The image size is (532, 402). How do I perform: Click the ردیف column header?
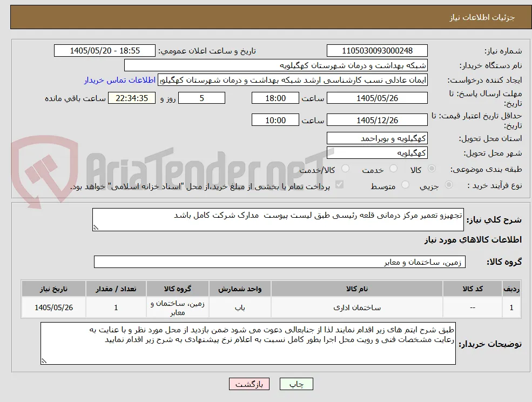click(511, 289)
